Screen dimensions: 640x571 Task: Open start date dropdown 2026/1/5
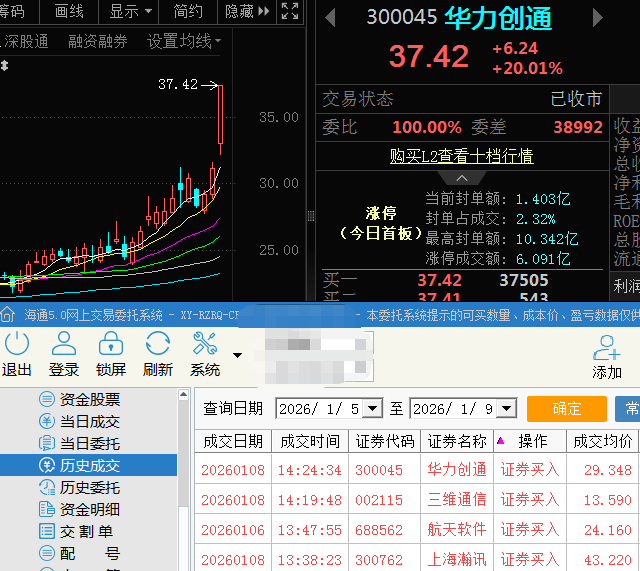[x=372, y=408]
